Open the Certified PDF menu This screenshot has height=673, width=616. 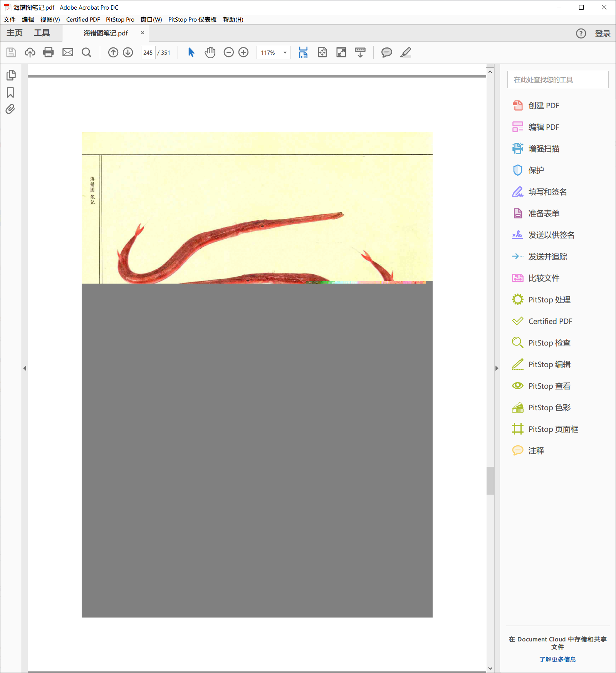pyautogui.click(x=83, y=20)
